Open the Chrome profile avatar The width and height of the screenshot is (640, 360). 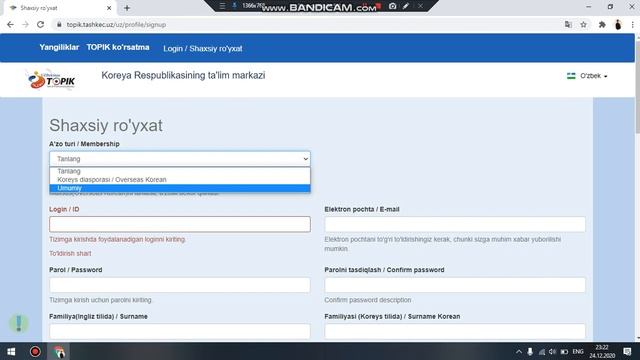point(618,24)
